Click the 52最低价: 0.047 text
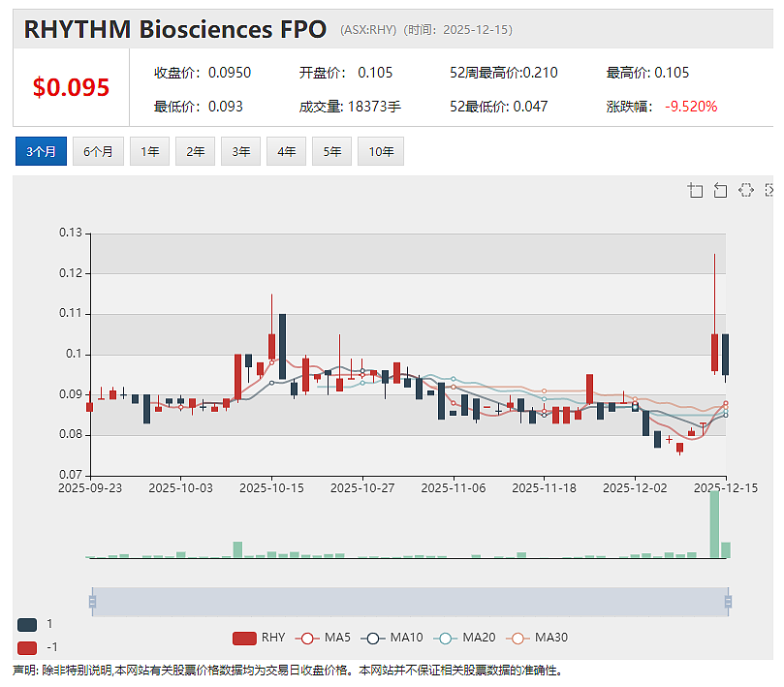The image size is (784, 687). click(x=498, y=107)
